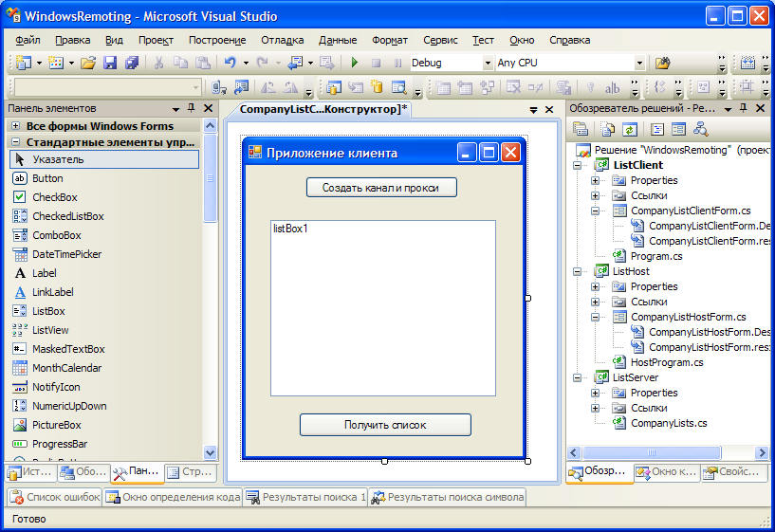Click the New Project toolbar icon
Viewport: 775px width, 532px height.
23,63
